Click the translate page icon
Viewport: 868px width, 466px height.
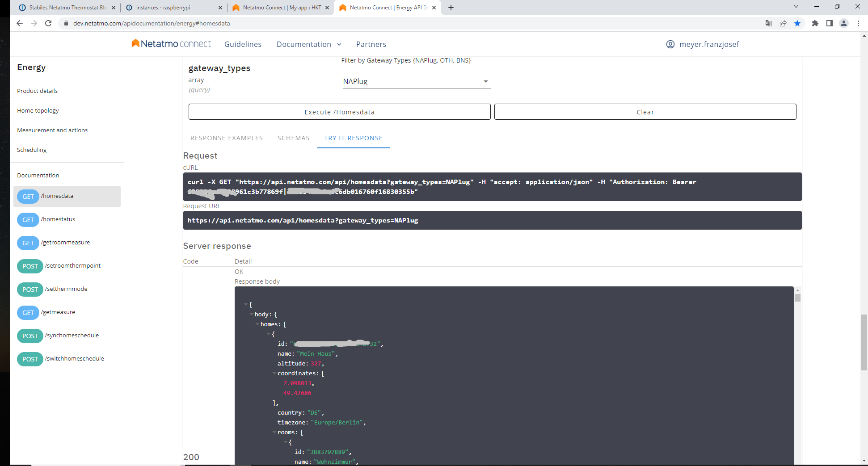coord(769,23)
